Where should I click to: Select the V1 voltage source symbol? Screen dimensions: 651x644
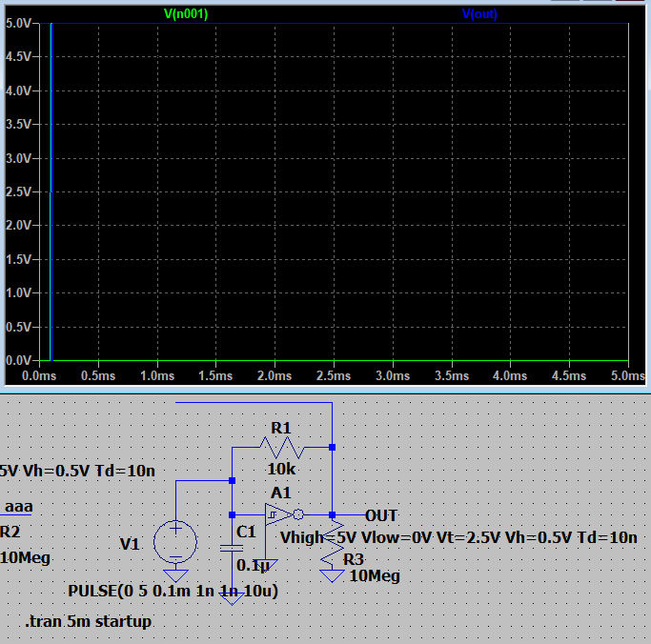(175, 542)
